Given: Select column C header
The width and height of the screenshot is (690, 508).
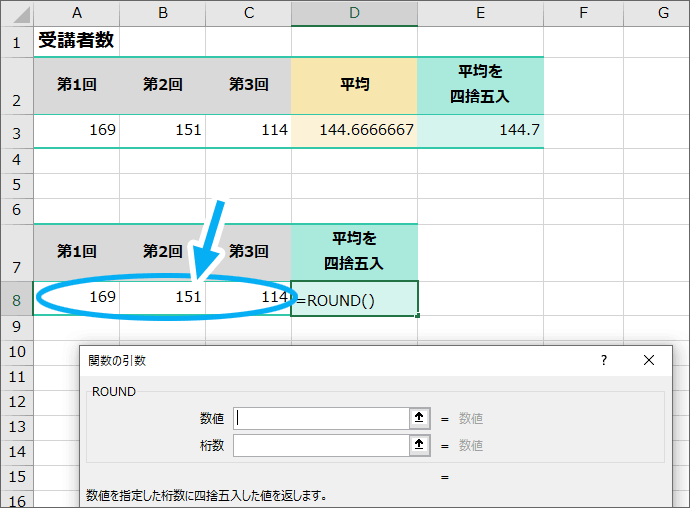Looking at the screenshot, I should tap(249, 13).
